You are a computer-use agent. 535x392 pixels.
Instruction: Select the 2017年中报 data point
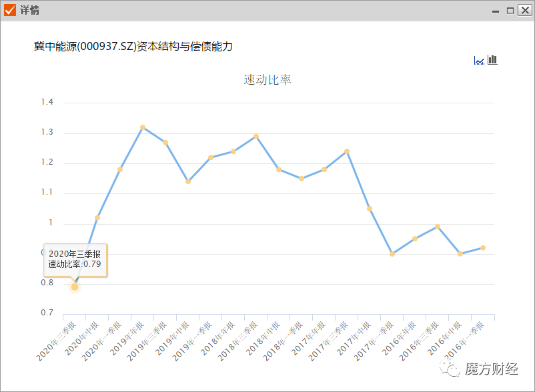(x=370, y=209)
